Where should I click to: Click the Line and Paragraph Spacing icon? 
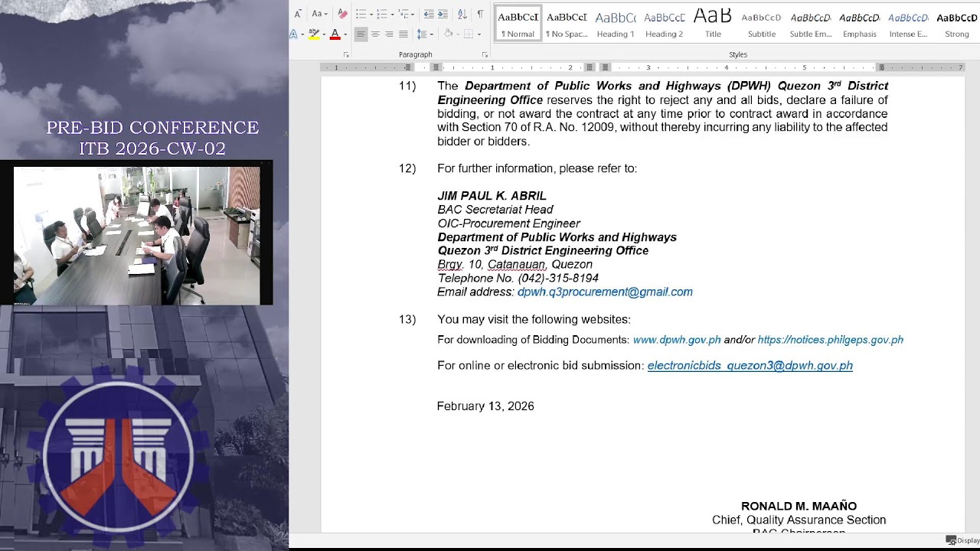coord(421,34)
